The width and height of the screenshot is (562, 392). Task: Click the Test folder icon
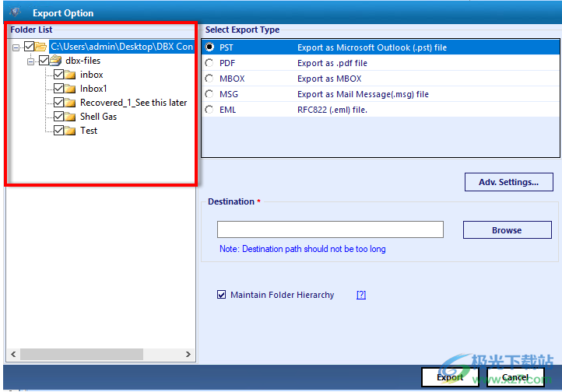click(70, 131)
